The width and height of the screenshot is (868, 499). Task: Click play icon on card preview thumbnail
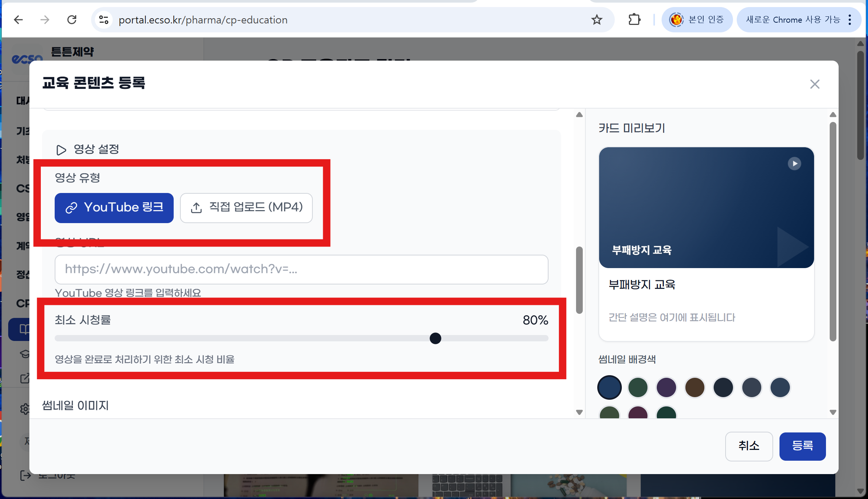point(794,164)
